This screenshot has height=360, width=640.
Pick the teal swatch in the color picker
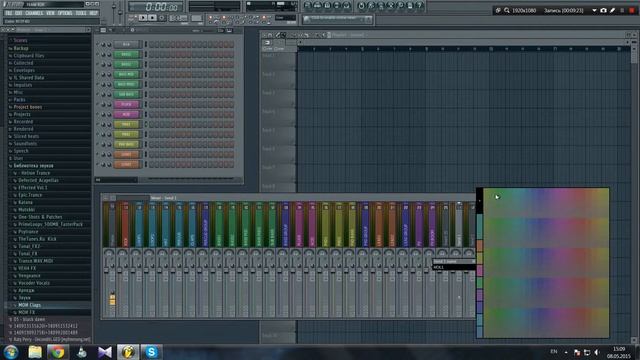(480, 227)
